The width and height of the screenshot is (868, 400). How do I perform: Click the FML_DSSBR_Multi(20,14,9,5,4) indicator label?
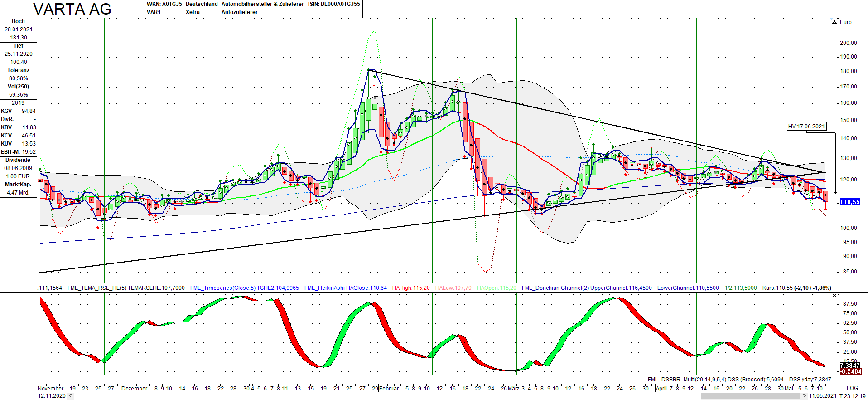point(687,380)
